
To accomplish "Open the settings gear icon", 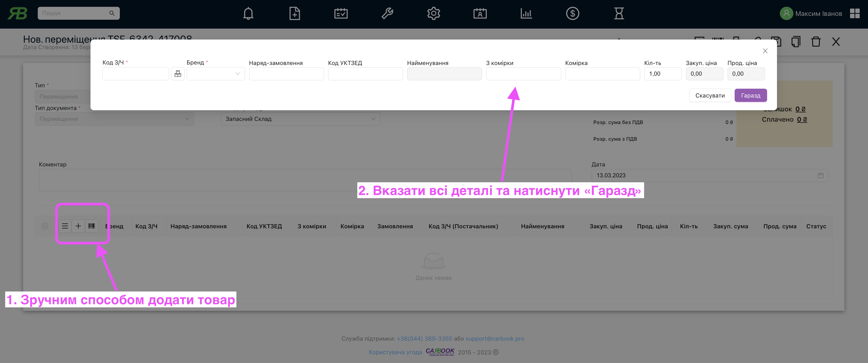I will pyautogui.click(x=433, y=14).
